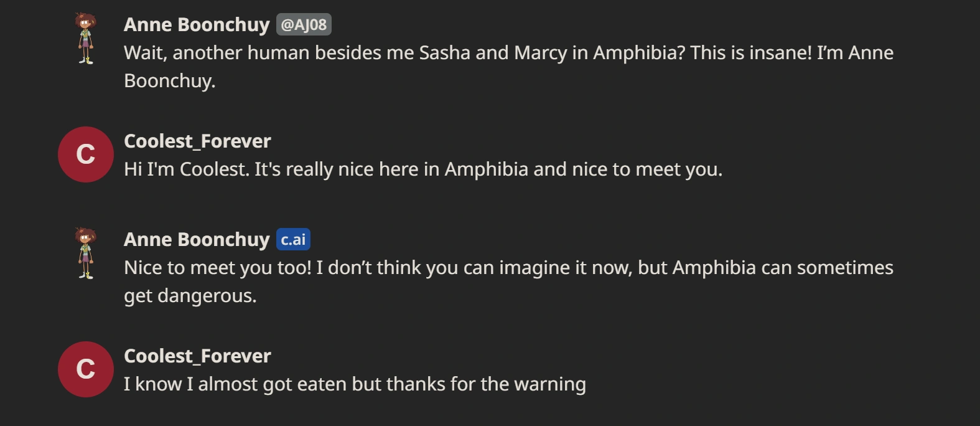Click Anne's avatar next to the c.ai badge
The width and height of the screenshot is (980, 426).
(86, 253)
